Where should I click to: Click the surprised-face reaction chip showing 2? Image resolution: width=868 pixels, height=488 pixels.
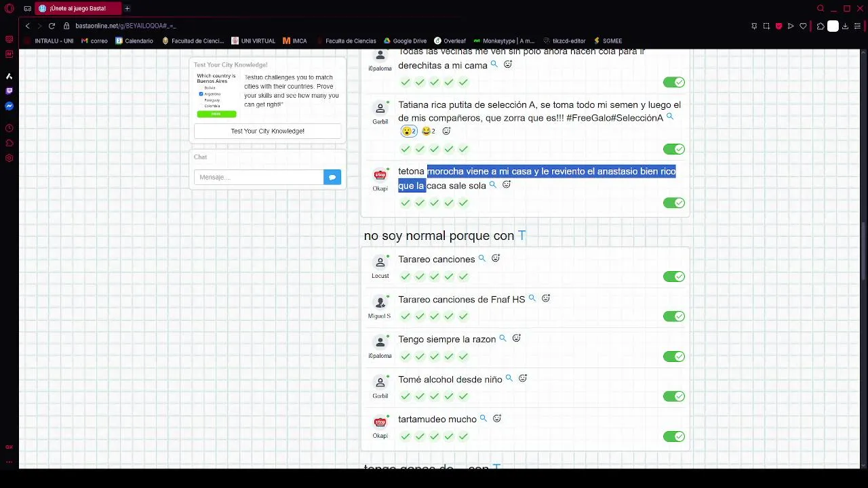pyautogui.click(x=409, y=131)
